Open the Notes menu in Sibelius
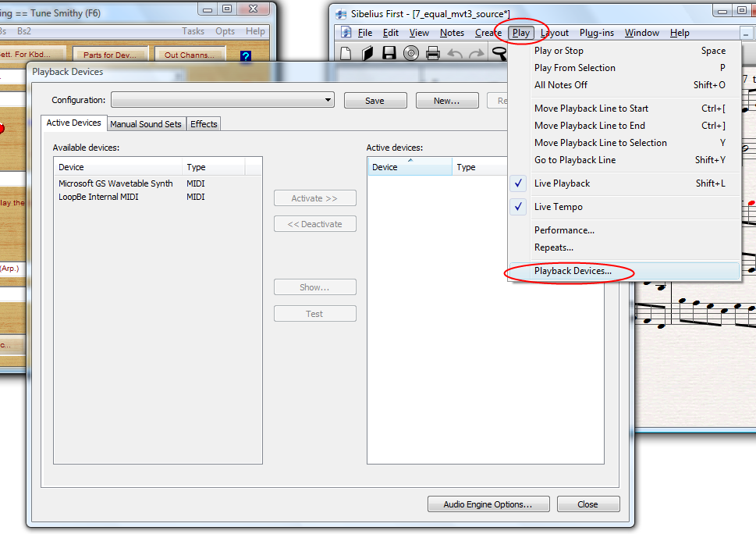The image size is (756, 534). coord(452,33)
